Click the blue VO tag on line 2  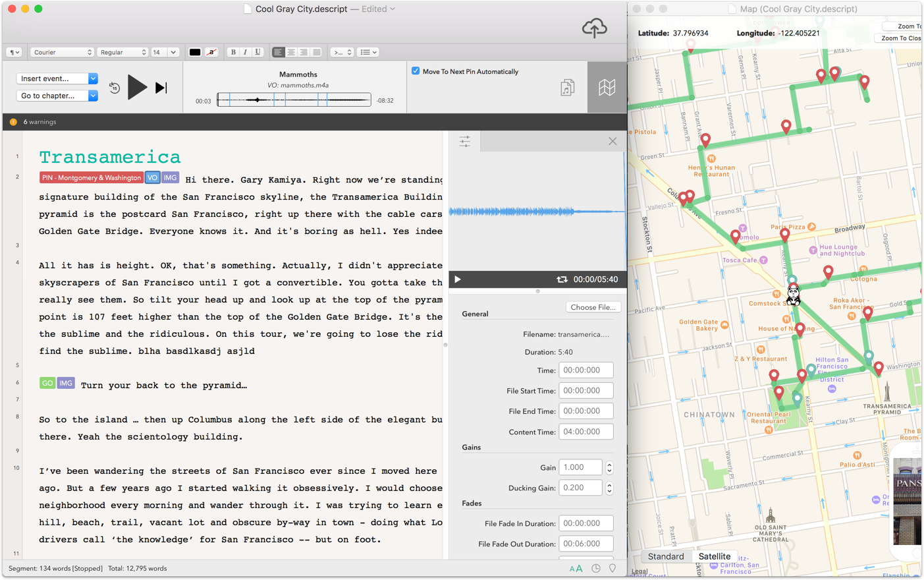152,178
